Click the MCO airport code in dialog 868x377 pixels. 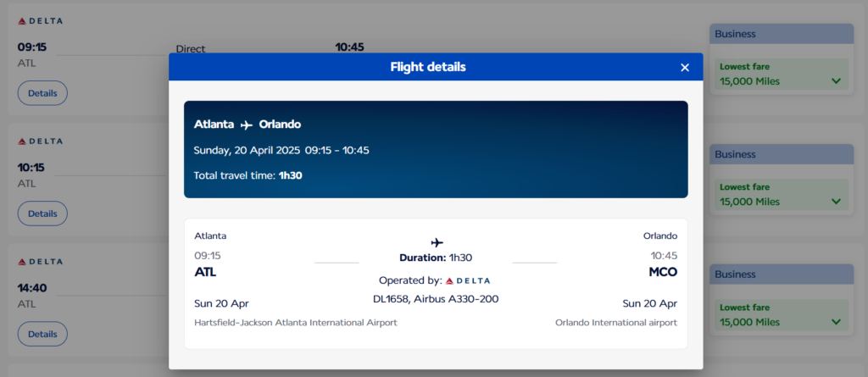[663, 272]
